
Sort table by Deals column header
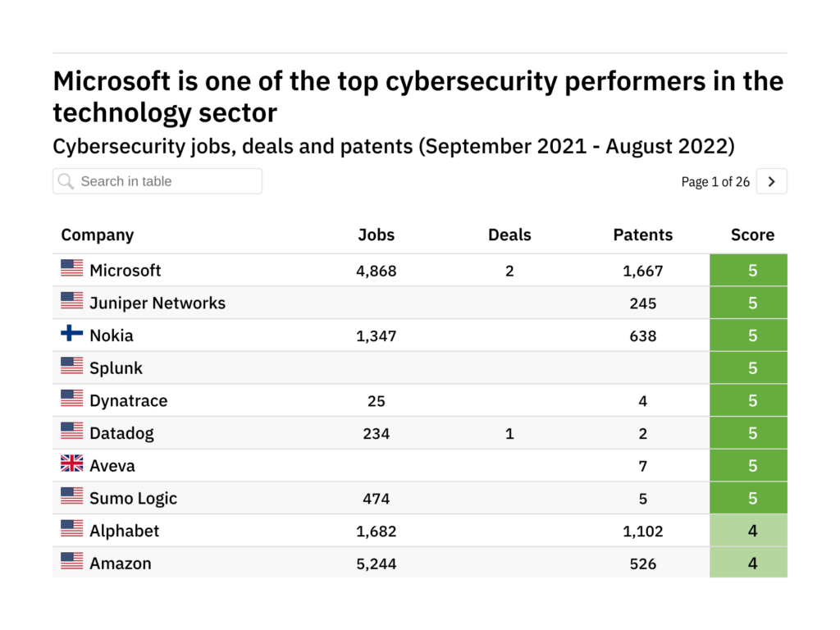click(509, 235)
